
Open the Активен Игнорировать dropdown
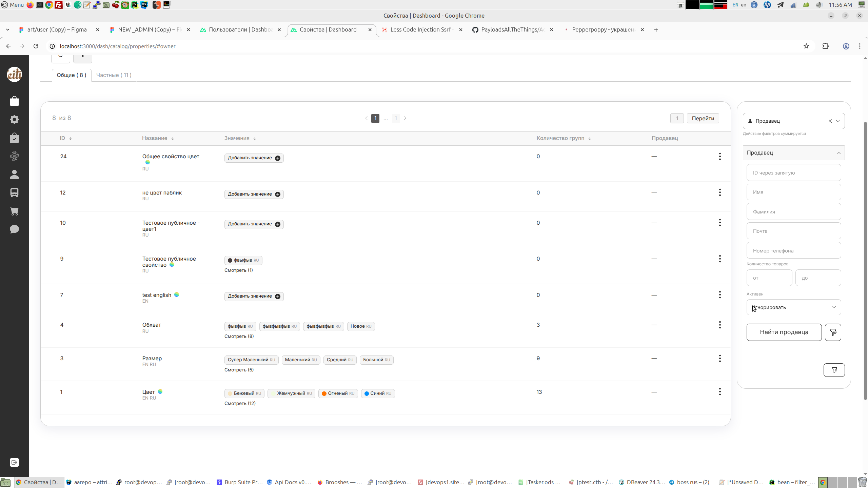(793, 307)
